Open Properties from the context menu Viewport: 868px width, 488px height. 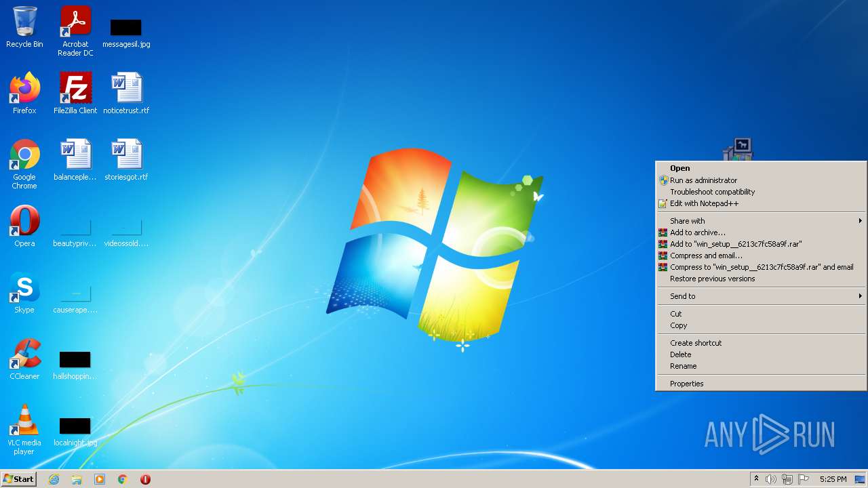pos(761,384)
